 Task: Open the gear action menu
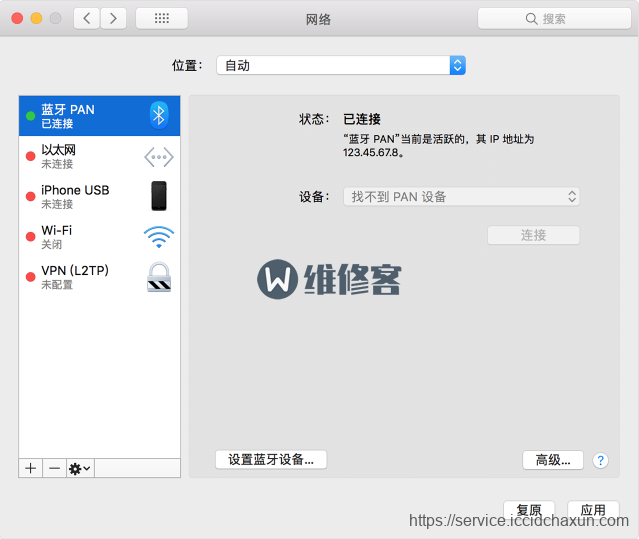80,469
